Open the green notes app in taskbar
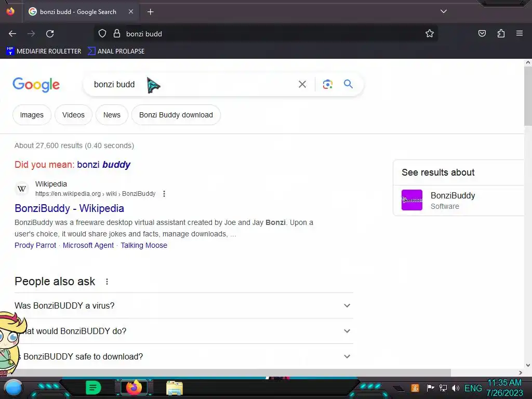 [94, 388]
